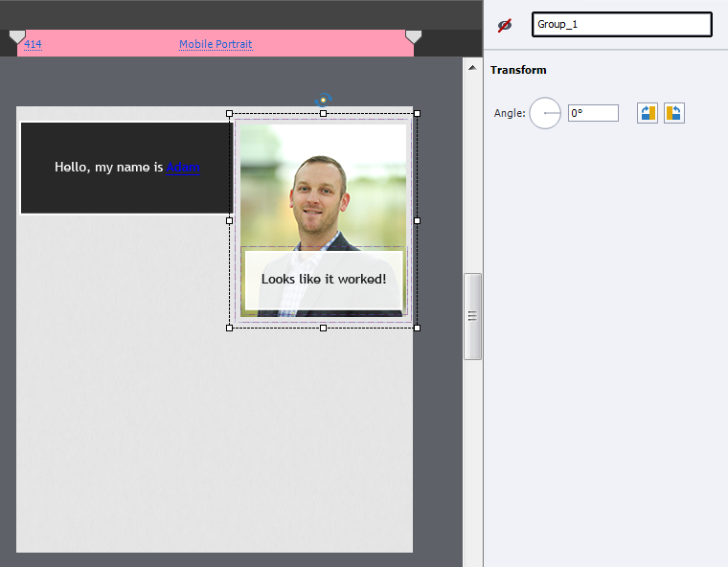Click the Adam hyperlink in the caption
This screenshot has width=728, height=567.
(183, 168)
